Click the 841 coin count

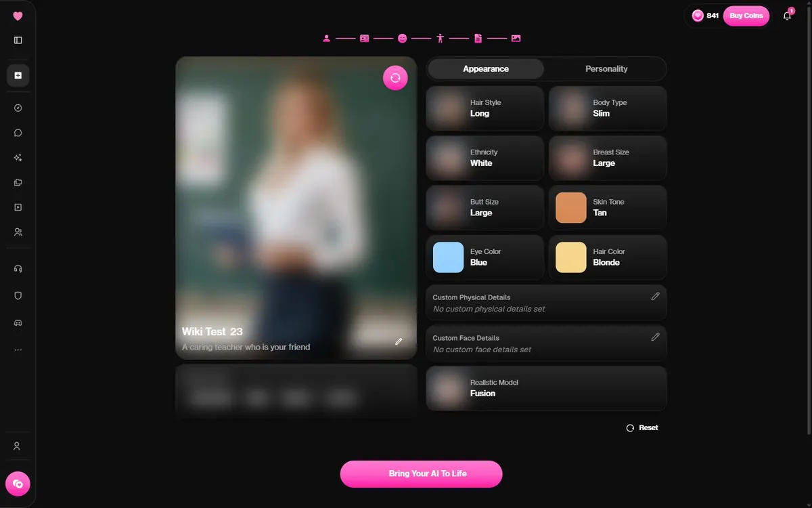(713, 16)
